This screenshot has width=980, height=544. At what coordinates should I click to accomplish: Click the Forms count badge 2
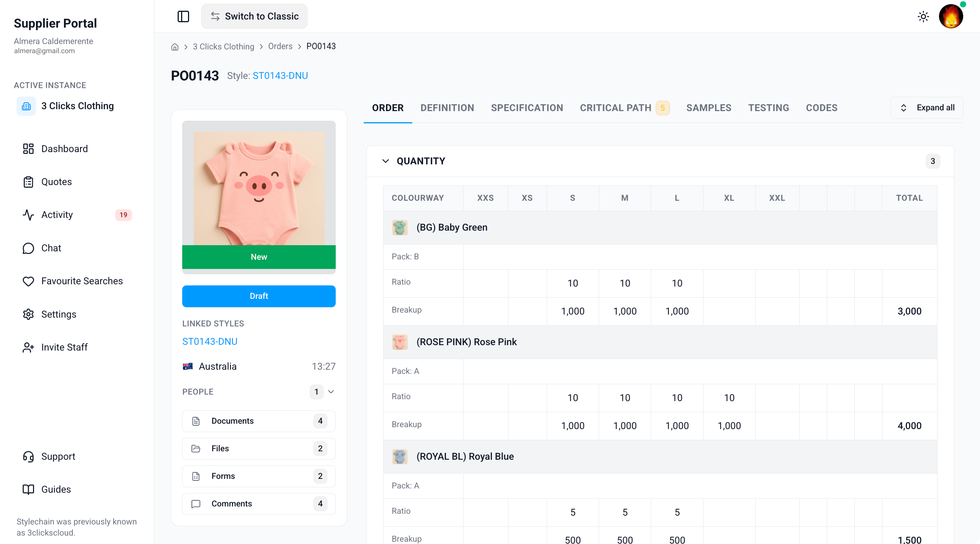tap(320, 476)
